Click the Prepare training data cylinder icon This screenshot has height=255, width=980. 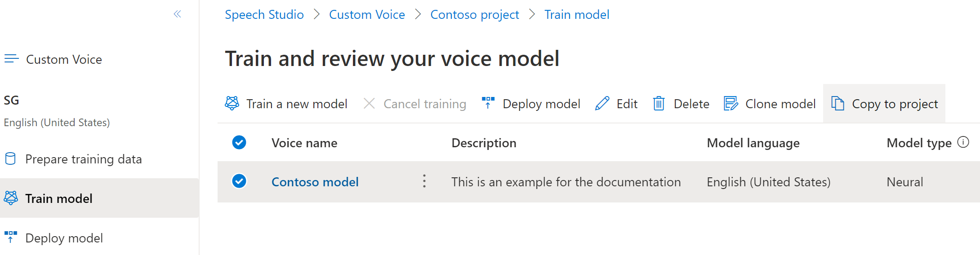10,158
